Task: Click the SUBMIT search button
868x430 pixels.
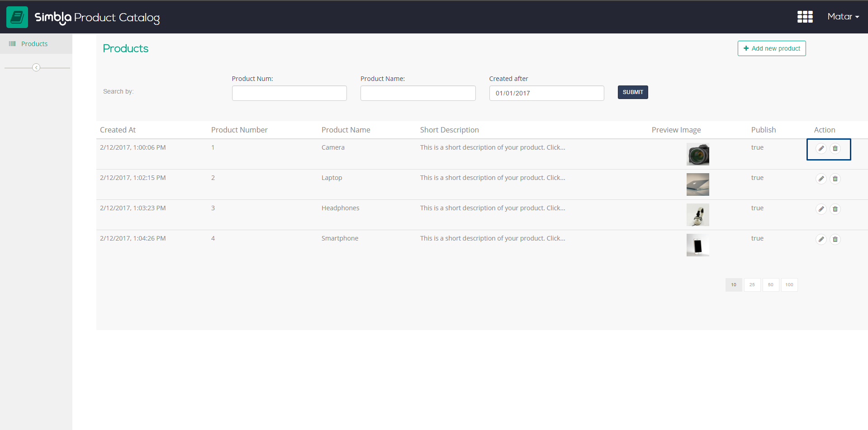Action: pos(633,92)
